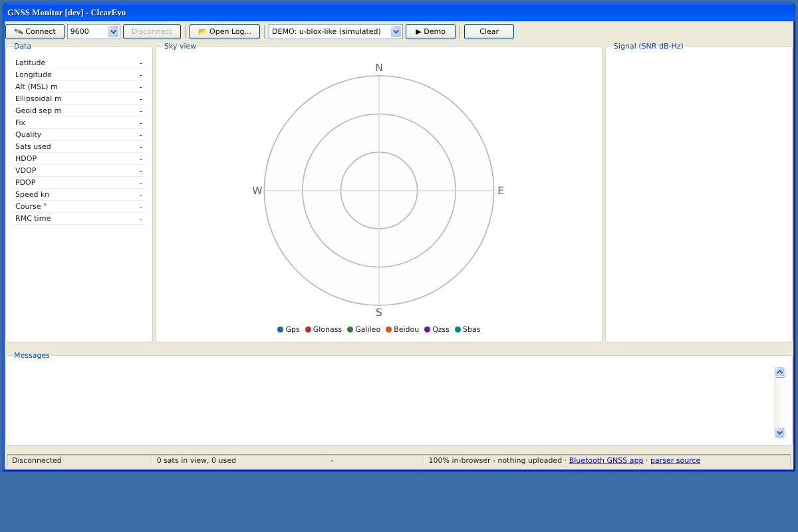
Task: Select the RMC time row
Action: pyautogui.click(x=79, y=219)
